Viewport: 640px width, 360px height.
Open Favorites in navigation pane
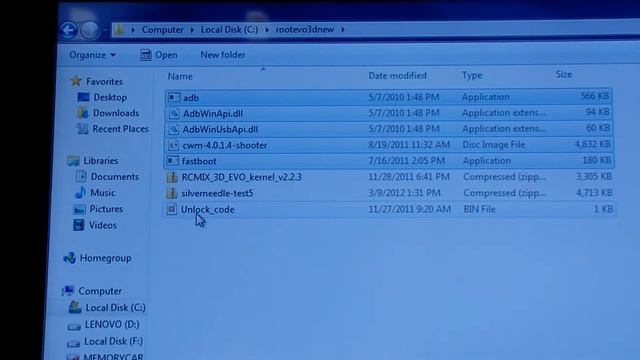104,82
